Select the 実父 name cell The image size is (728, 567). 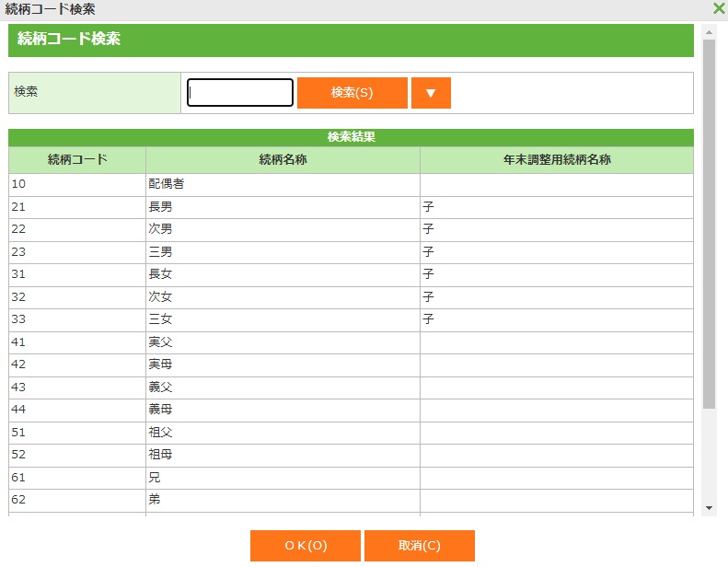tap(283, 342)
